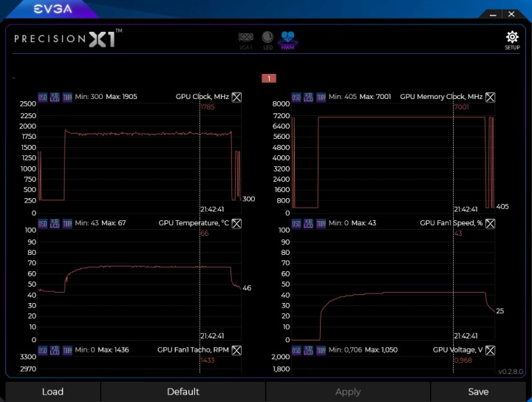Toggle OSD for GPU Clock graph
The width and height of the screenshot is (532, 402).
pyautogui.click(x=42, y=98)
